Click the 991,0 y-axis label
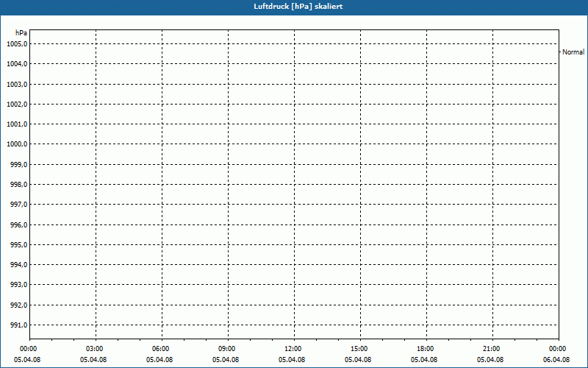This screenshot has width=588, height=368. pos(19,325)
